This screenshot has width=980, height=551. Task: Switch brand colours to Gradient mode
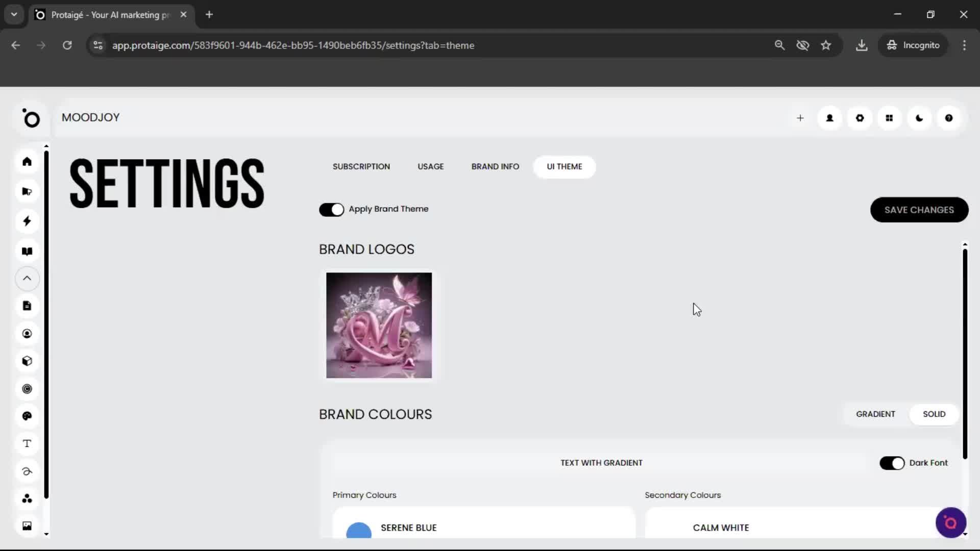tap(875, 414)
